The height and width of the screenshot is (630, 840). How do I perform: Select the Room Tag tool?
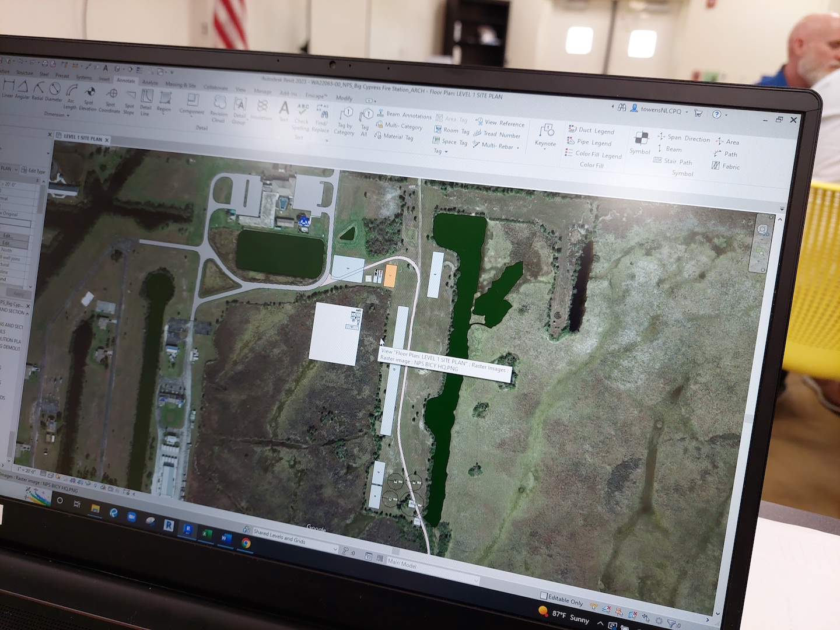(452, 130)
